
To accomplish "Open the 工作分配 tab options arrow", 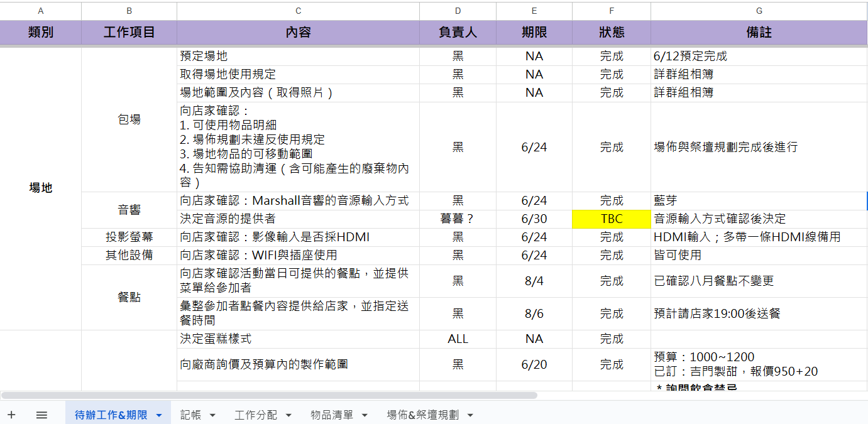I will pos(288,415).
